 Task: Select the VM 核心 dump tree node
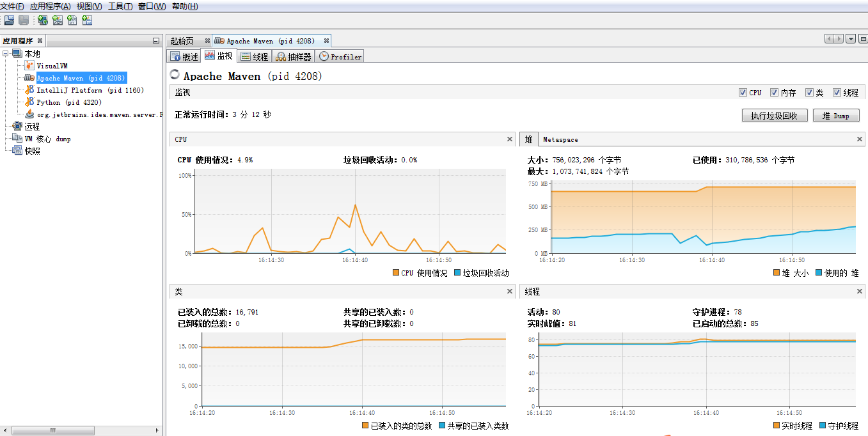point(48,139)
